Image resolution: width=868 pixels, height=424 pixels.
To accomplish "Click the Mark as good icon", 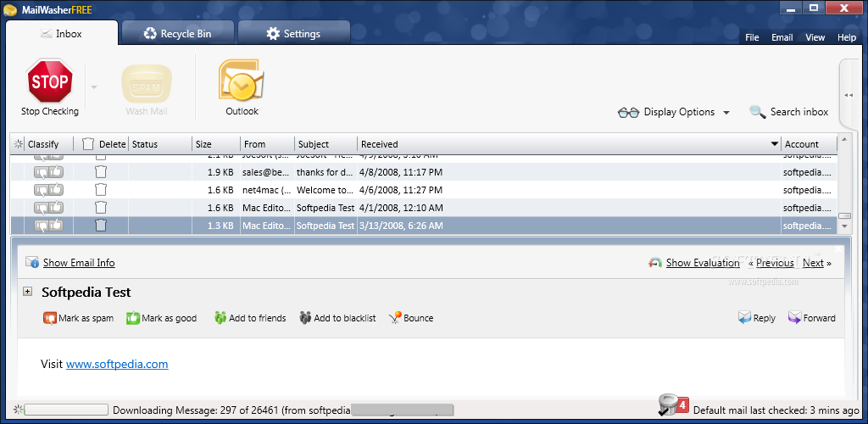I will point(133,318).
